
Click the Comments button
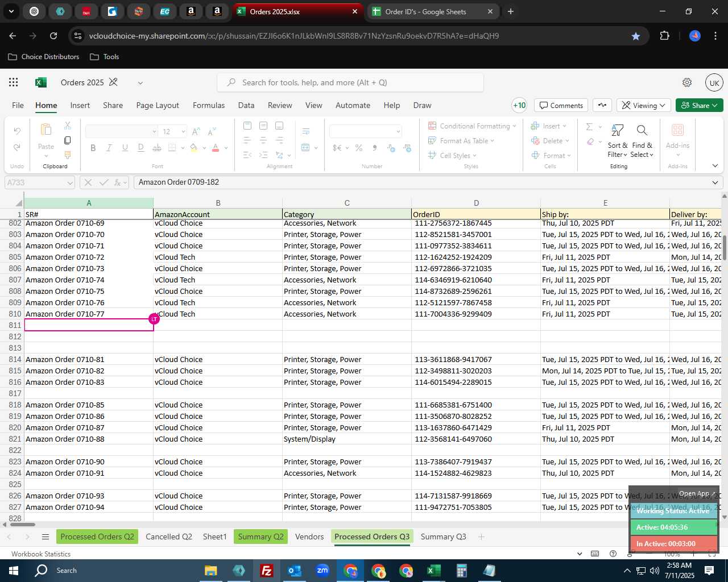[561, 105]
